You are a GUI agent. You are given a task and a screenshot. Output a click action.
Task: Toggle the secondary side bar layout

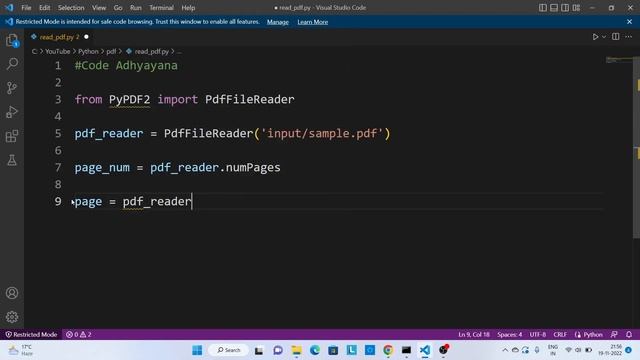pos(565,8)
